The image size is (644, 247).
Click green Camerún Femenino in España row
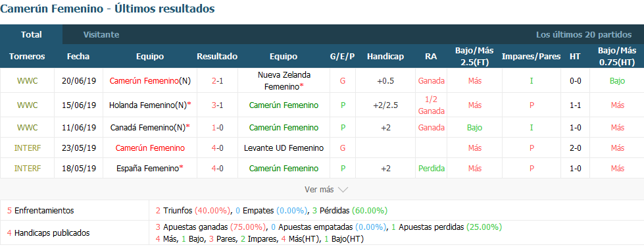tap(284, 169)
